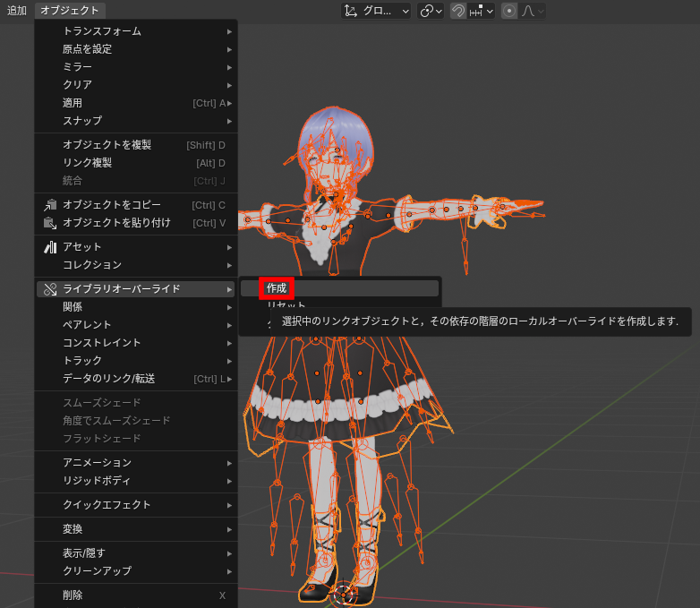The image size is (700, 608).
Task: Open クリーンアップ submenu
Action: point(136,571)
